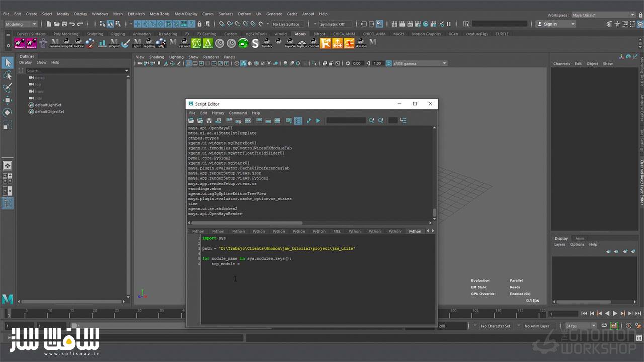This screenshot has width=644, height=362.
Task: Click Clear History icon in Script Editor
Action: click(x=229, y=121)
